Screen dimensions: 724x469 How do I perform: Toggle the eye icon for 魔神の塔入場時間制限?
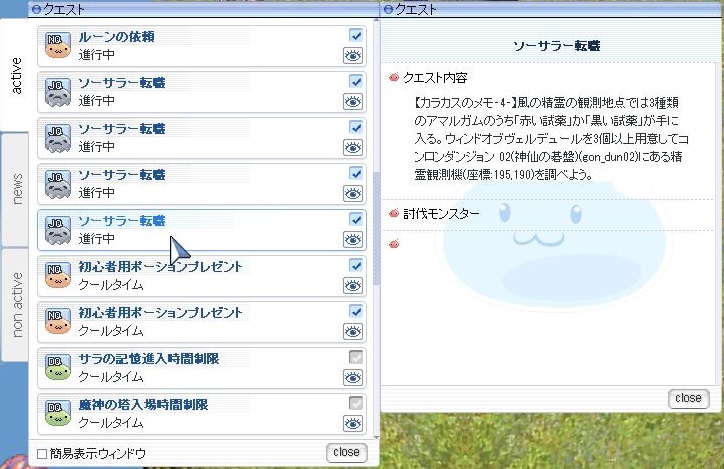pos(352,424)
